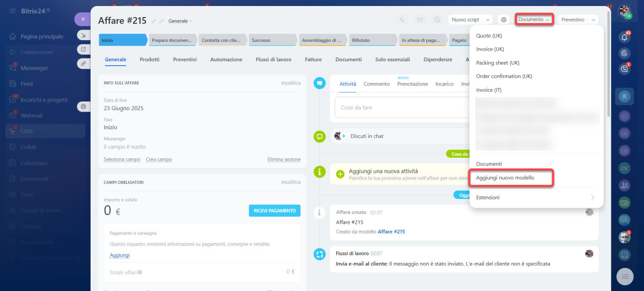Close the deal panel with the X button
The width and height of the screenshot is (644, 291).
83,19
